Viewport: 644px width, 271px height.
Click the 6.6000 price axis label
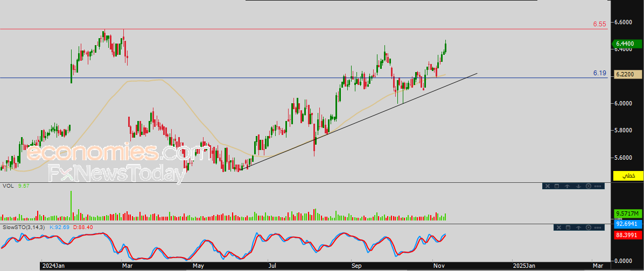[624, 22]
